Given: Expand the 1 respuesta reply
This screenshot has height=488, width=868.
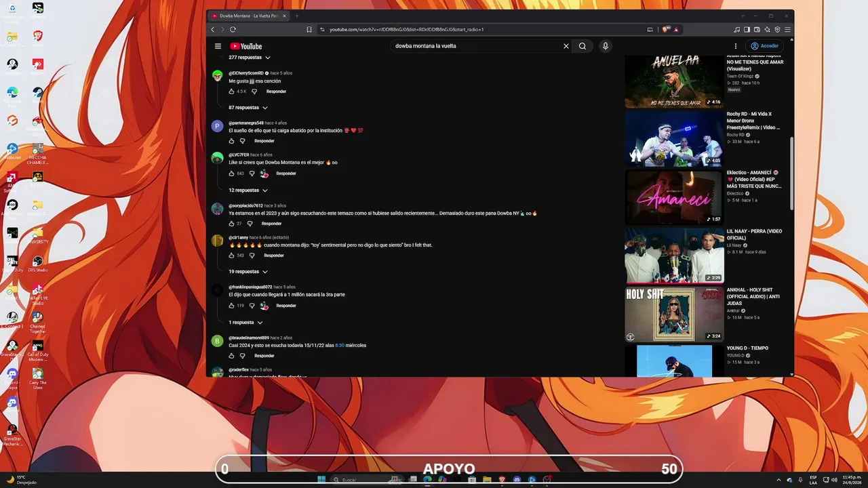Looking at the screenshot, I should tap(245, 323).
